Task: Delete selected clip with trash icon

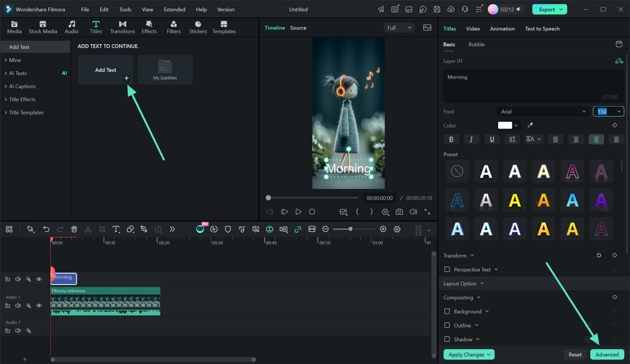Action: (x=74, y=229)
